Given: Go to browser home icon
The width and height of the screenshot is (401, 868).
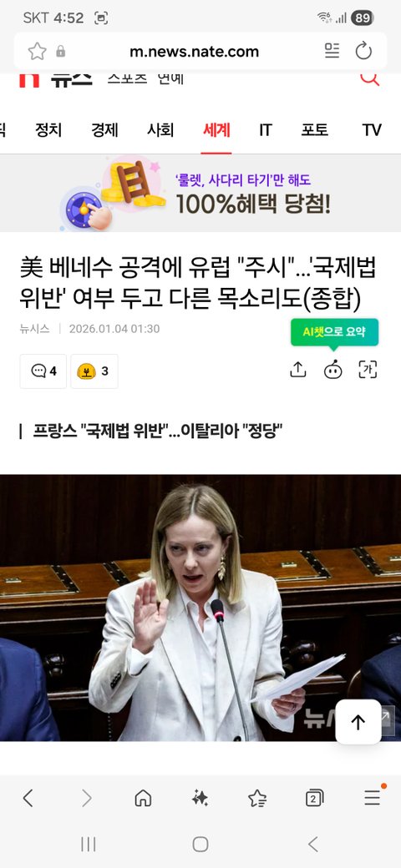Looking at the screenshot, I should pos(143,798).
